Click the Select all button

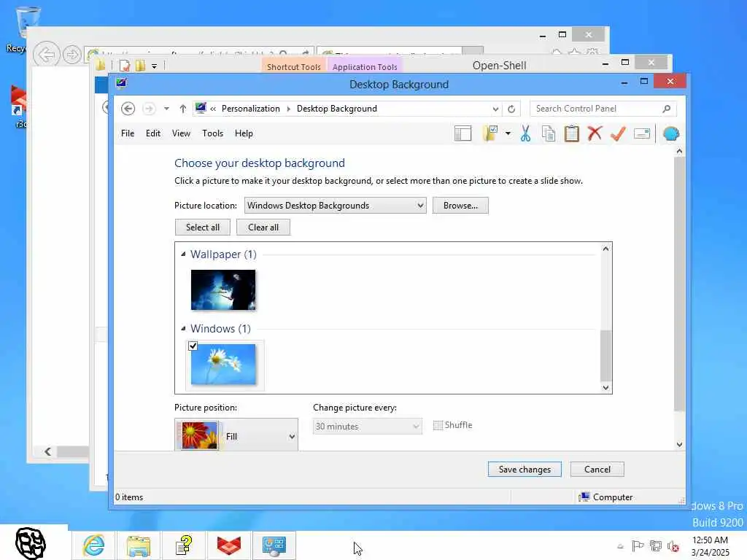pos(203,227)
